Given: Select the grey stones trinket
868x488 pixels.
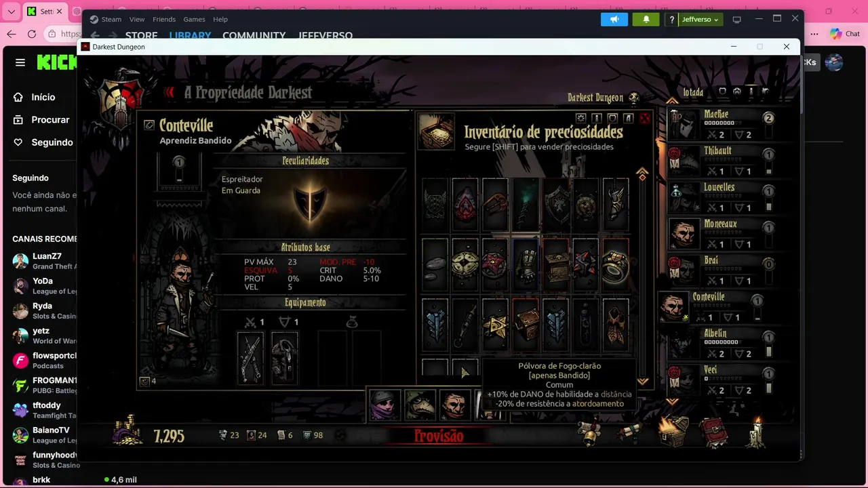Looking at the screenshot, I should (435, 264).
